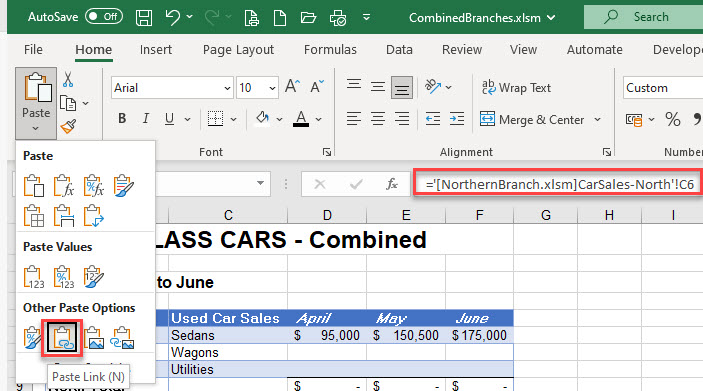Click the Wrap Text button

tap(516, 87)
